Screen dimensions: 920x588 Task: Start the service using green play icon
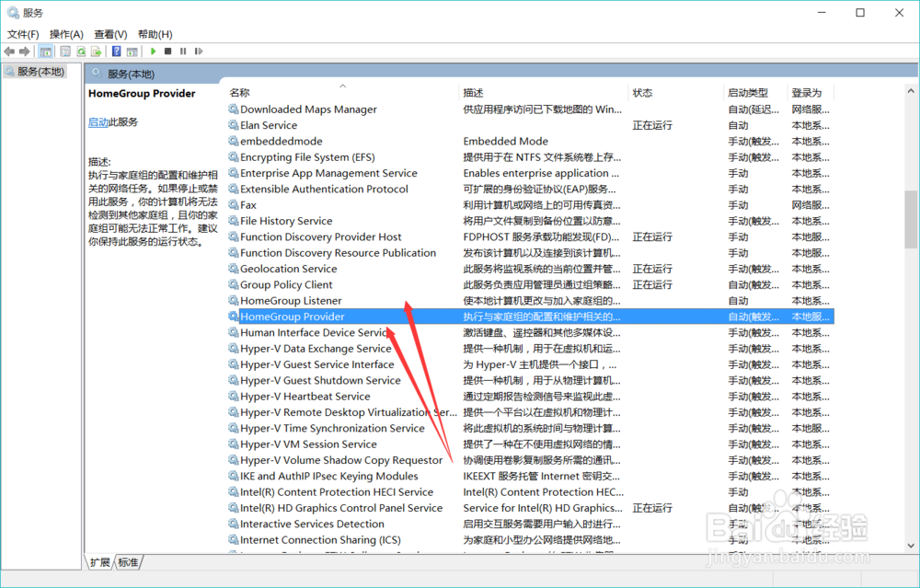153,51
